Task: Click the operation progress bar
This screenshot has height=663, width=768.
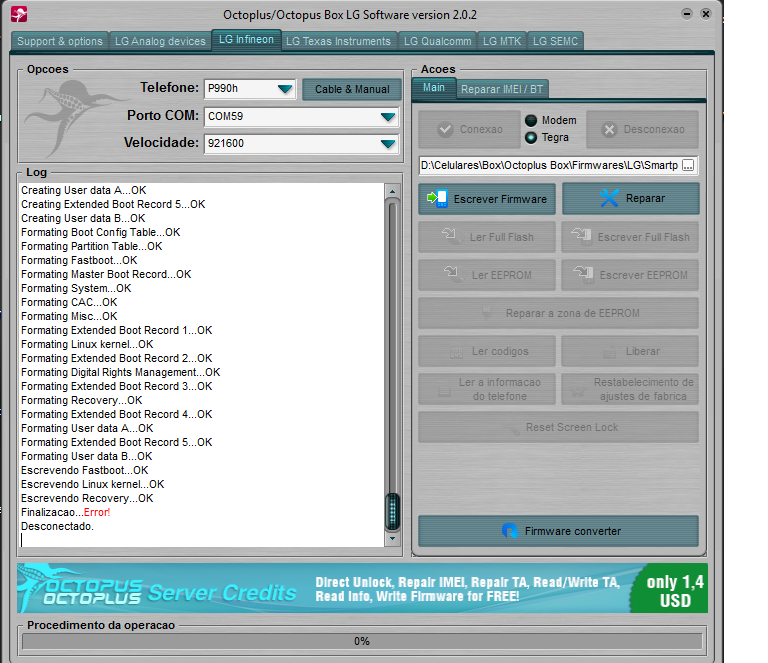Action: tap(362, 641)
